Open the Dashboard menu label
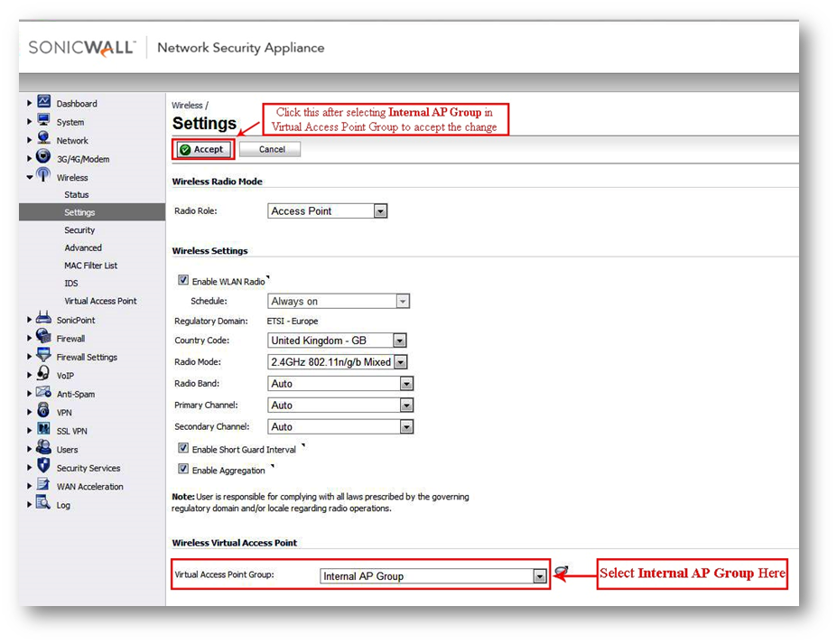Screen dimensions: 837x644 click(77, 104)
